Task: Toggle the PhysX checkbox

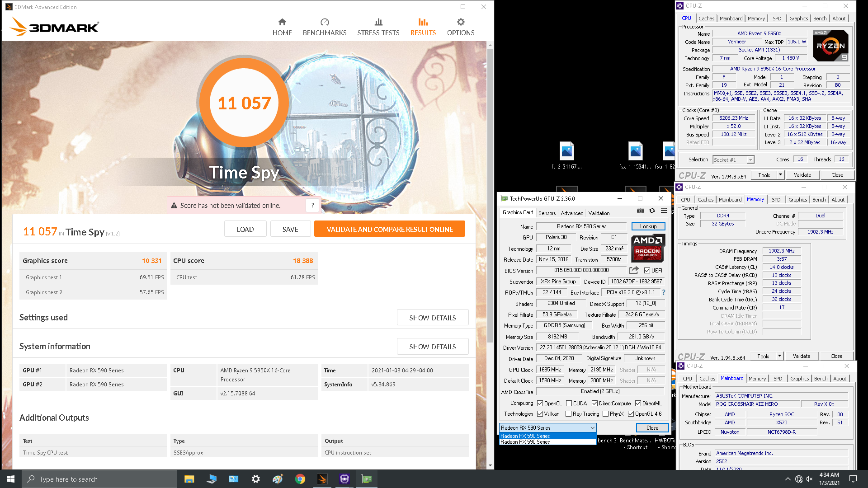Action: coord(605,413)
